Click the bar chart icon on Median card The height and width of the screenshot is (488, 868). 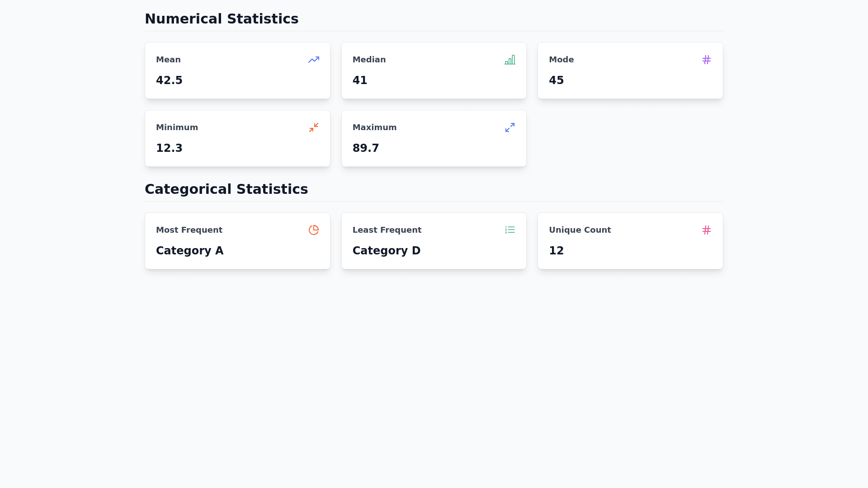(x=510, y=60)
